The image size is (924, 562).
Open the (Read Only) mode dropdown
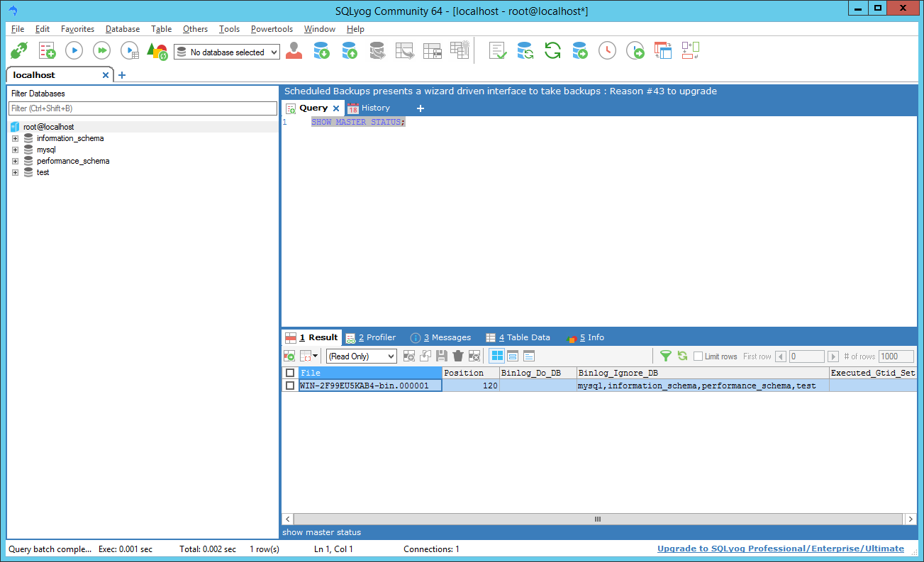coord(362,356)
